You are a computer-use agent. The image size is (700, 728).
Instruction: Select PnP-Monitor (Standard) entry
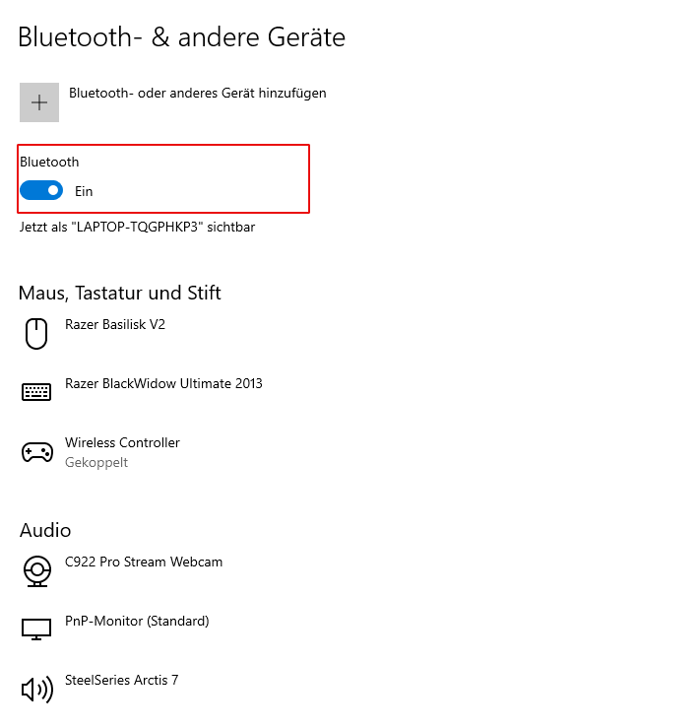click(x=137, y=622)
